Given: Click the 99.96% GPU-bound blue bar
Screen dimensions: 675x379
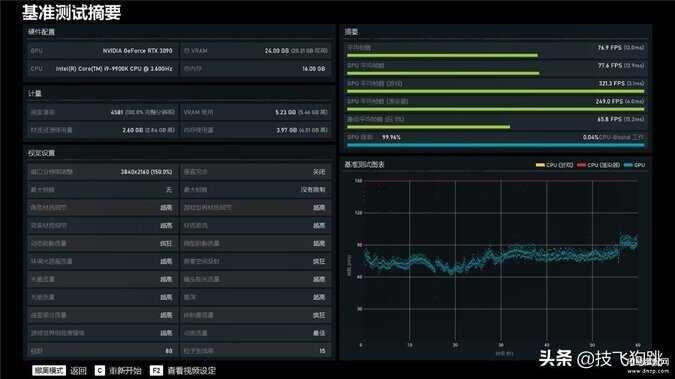Looking at the screenshot, I should coord(495,145).
